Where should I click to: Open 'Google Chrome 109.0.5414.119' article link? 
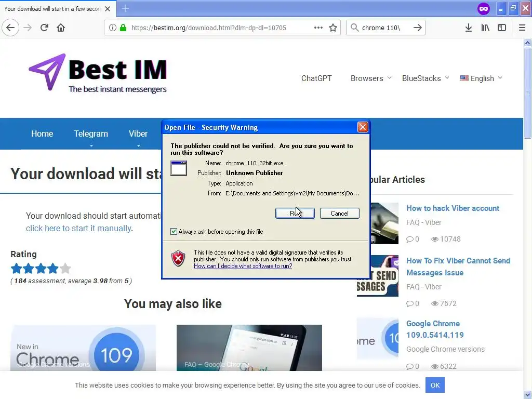(435, 329)
